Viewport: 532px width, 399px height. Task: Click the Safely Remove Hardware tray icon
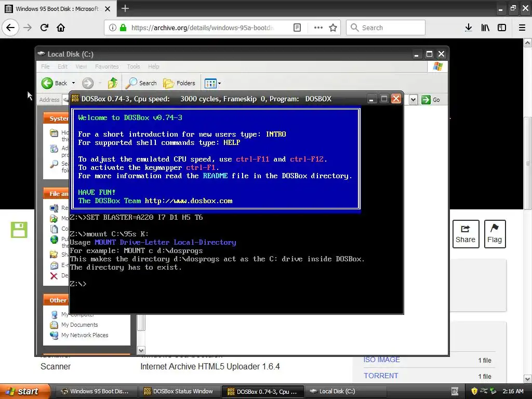coord(493,391)
